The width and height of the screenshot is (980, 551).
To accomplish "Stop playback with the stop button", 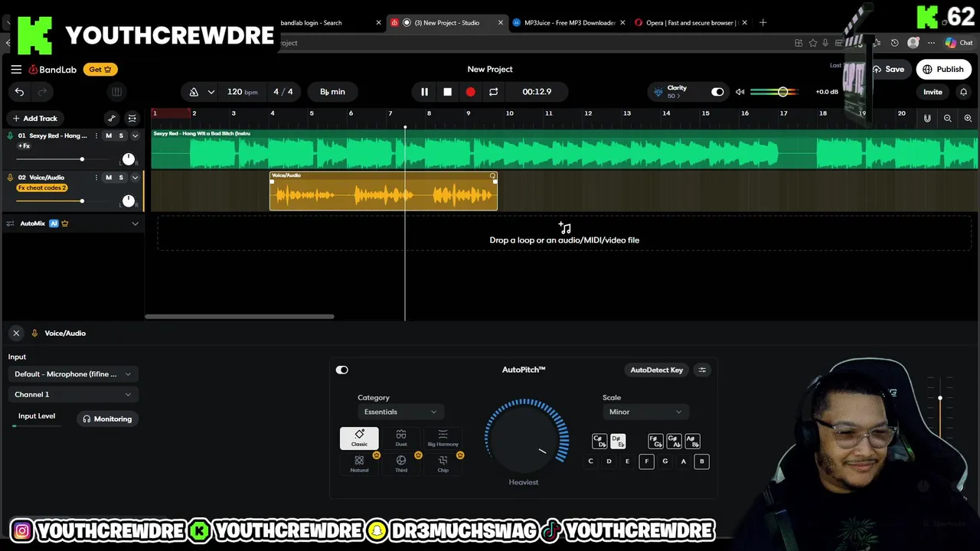I will coord(447,92).
